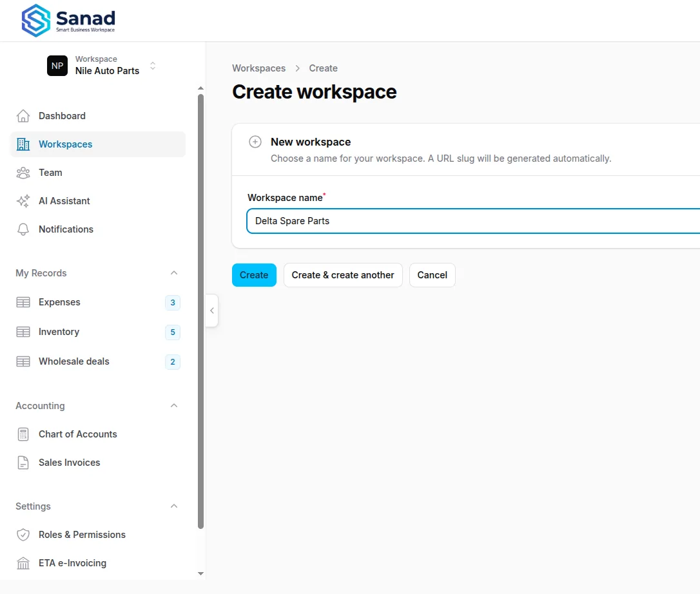Go to Workspaces breadcrumb link
Screen dimensions: 700x594
click(x=258, y=68)
